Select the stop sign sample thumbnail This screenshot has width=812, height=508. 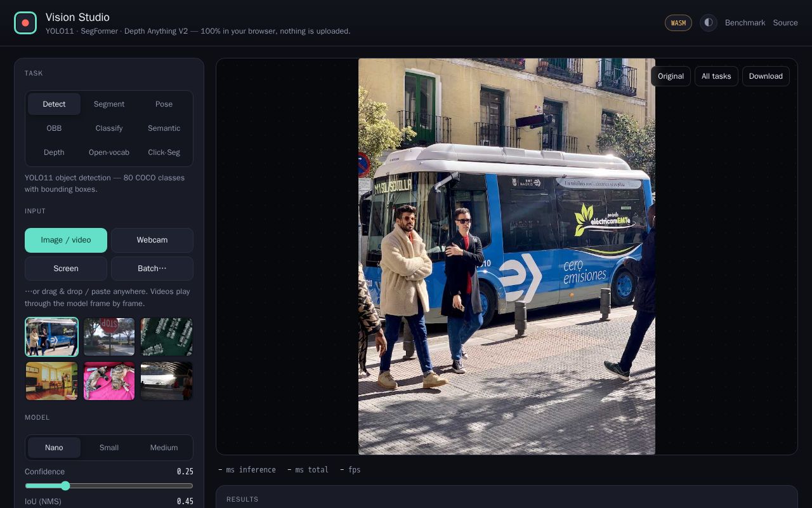[109, 337]
